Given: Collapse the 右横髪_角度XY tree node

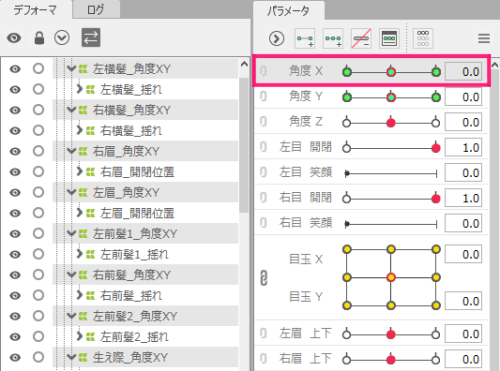Looking at the screenshot, I should (x=71, y=110).
